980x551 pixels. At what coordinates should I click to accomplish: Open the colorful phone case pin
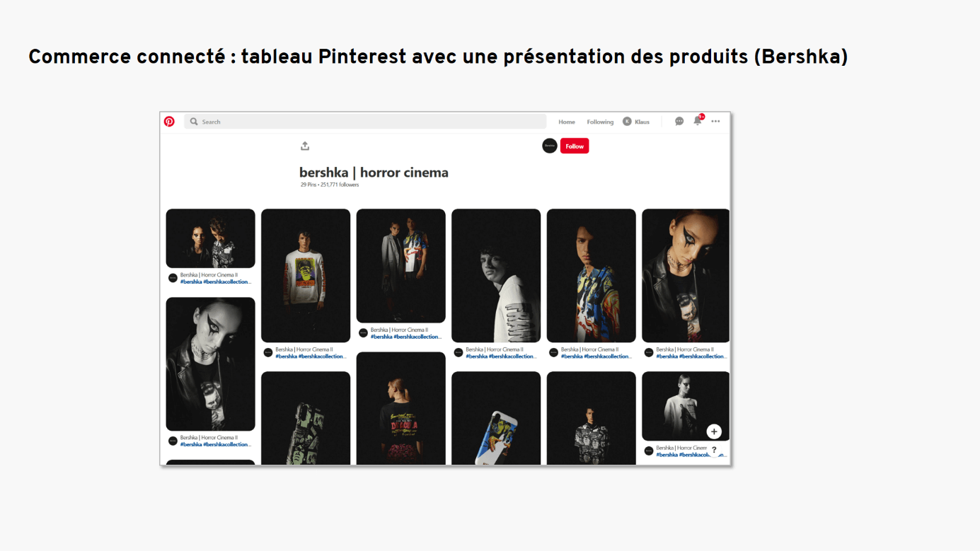coord(496,418)
